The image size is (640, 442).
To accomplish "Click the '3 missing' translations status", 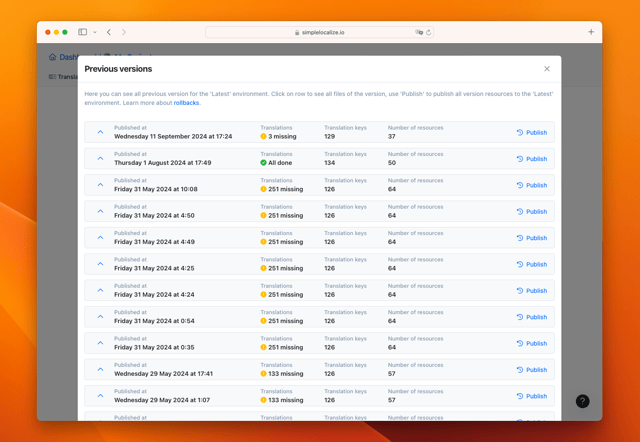I will click(278, 136).
